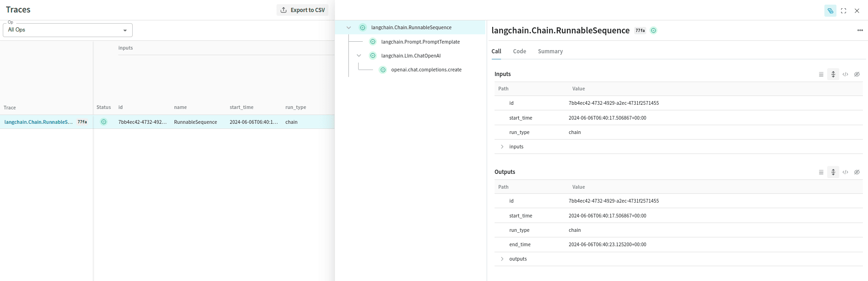This screenshot has width=868, height=281.
Task: Click status icon in the trace row
Action: tap(104, 122)
